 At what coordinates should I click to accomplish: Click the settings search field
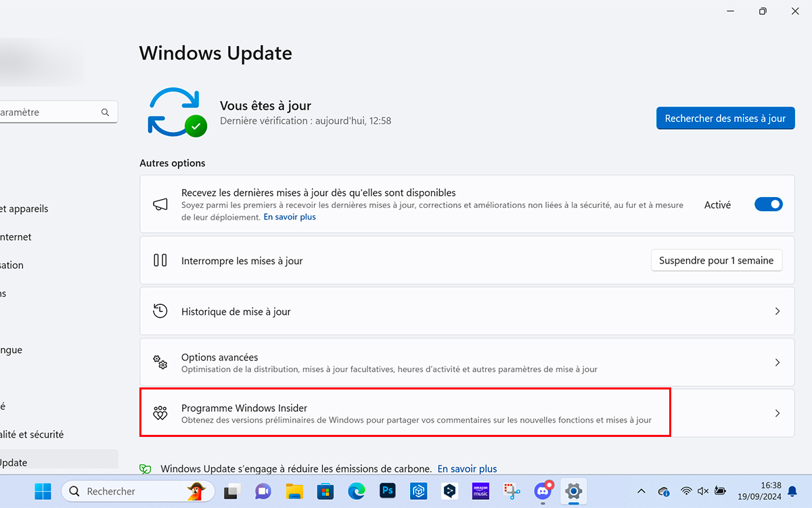[x=58, y=112]
